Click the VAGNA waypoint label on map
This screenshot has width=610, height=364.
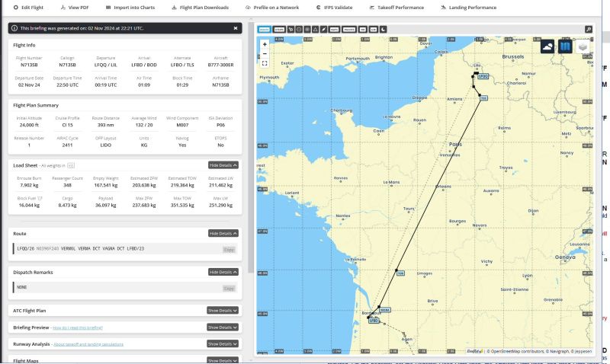point(384,310)
